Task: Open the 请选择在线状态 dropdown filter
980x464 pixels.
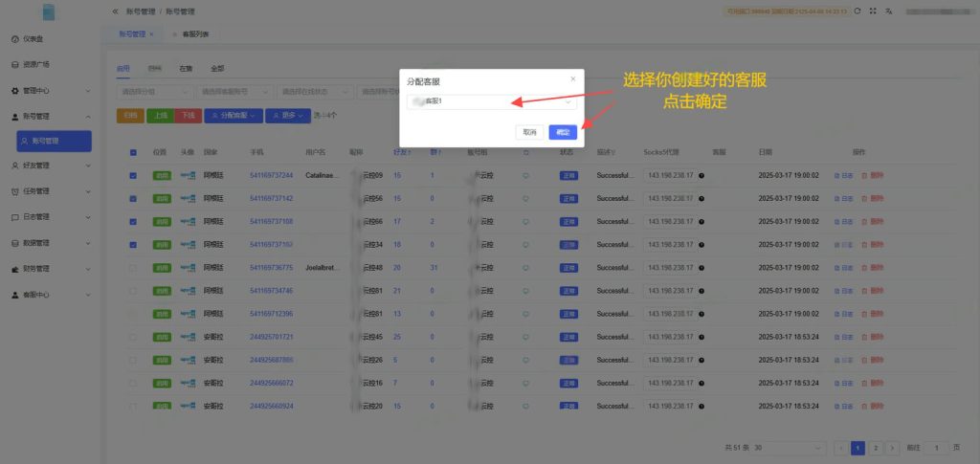Action: click(x=315, y=92)
